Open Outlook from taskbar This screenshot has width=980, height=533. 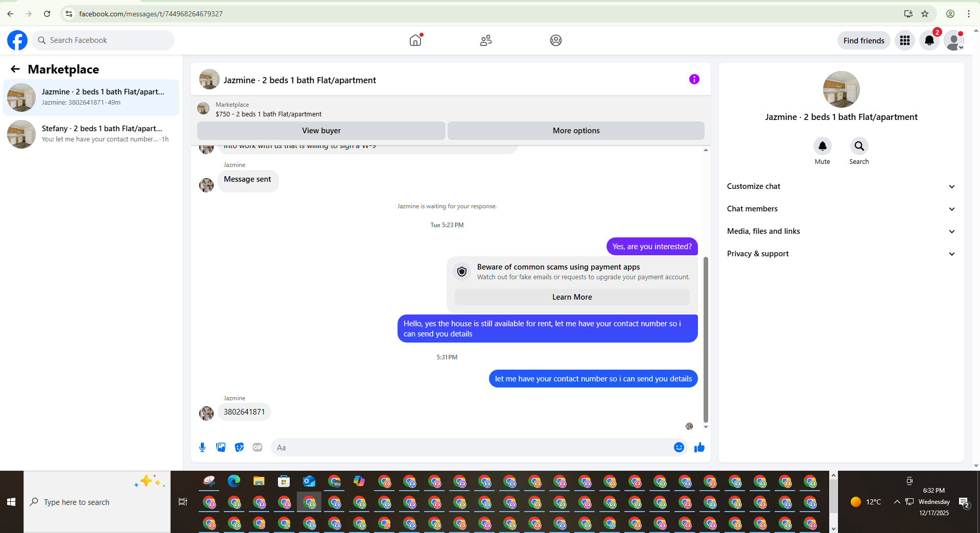coord(309,481)
